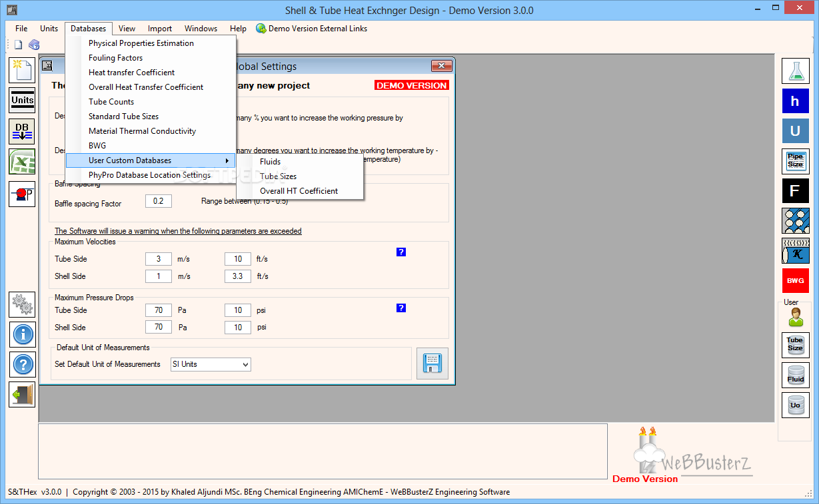Open PhyPro Database Location Settings
This screenshot has height=504, width=819.
click(151, 175)
